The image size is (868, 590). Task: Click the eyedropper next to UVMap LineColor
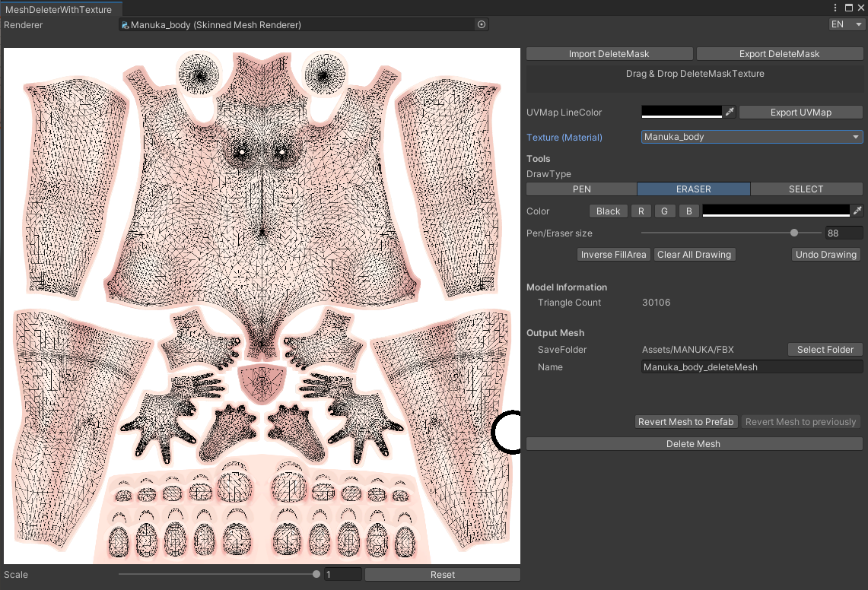pyautogui.click(x=730, y=111)
